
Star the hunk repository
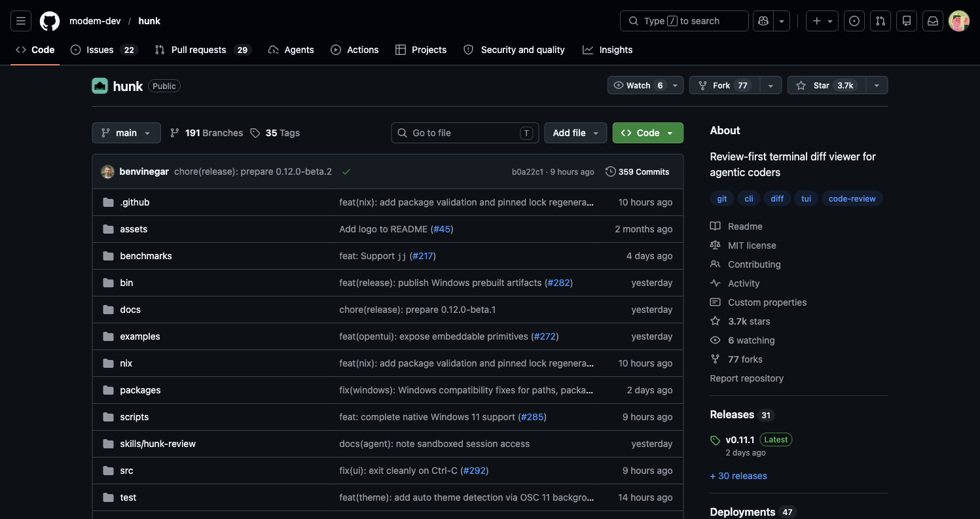click(x=826, y=85)
